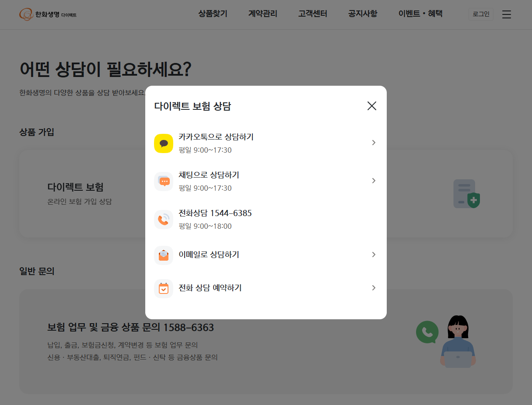The image size is (532, 405).
Task: Click the 로그인 button
Action: [480, 14]
